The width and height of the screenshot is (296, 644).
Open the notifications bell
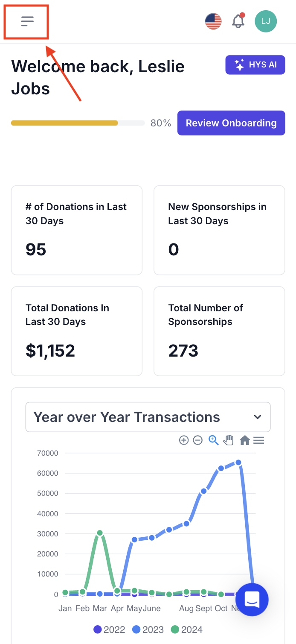pyautogui.click(x=238, y=21)
